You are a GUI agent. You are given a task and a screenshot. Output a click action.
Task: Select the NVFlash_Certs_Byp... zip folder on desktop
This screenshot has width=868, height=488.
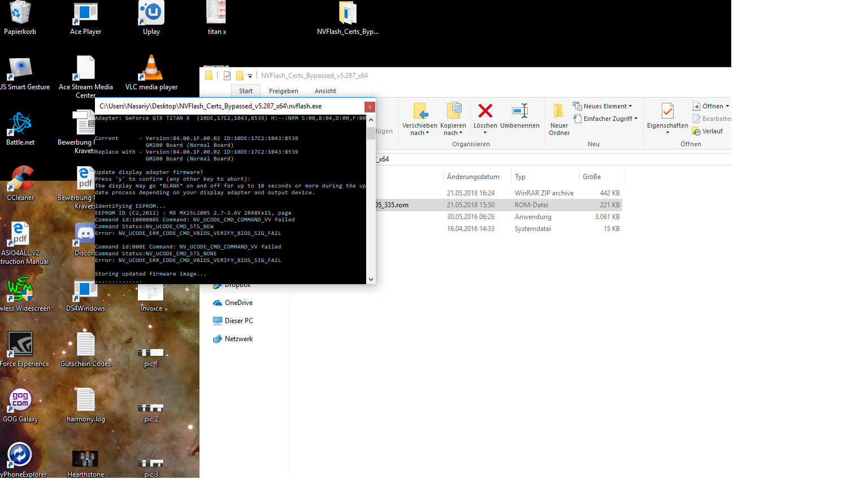tap(348, 17)
